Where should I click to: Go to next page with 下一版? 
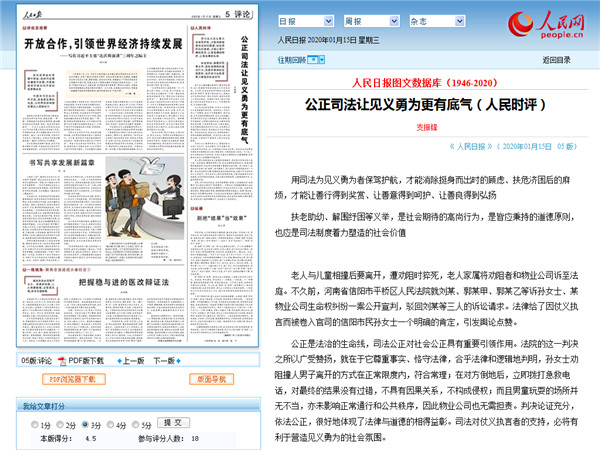click(x=164, y=361)
